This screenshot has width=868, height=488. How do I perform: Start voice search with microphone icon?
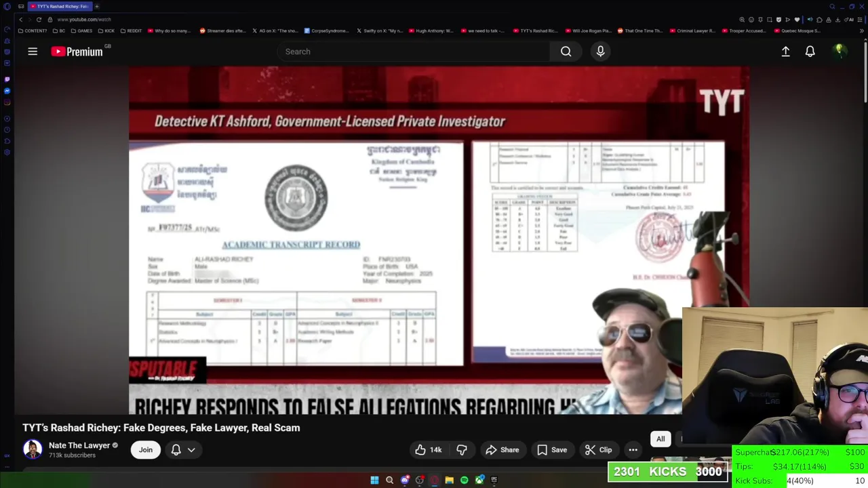tap(600, 52)
